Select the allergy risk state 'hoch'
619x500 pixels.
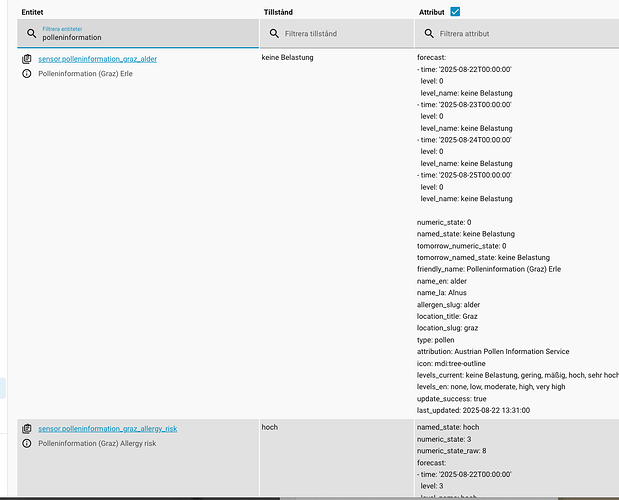(x=270, y=427)
